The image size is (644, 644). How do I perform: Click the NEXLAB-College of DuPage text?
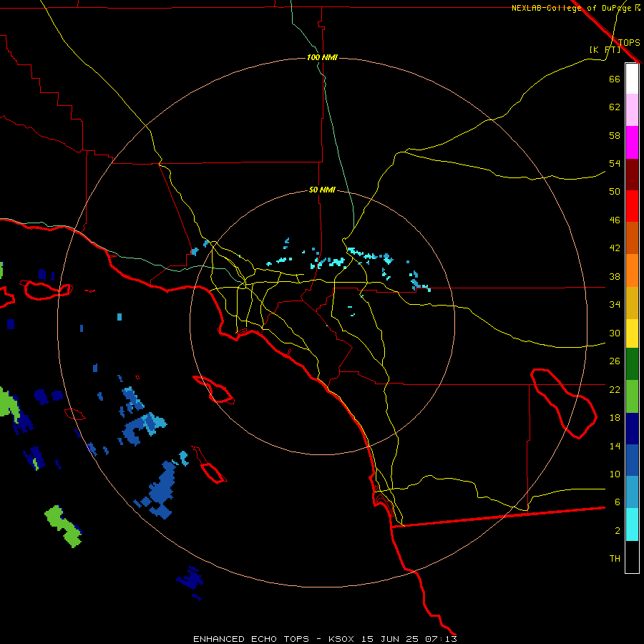click(572, 8)
